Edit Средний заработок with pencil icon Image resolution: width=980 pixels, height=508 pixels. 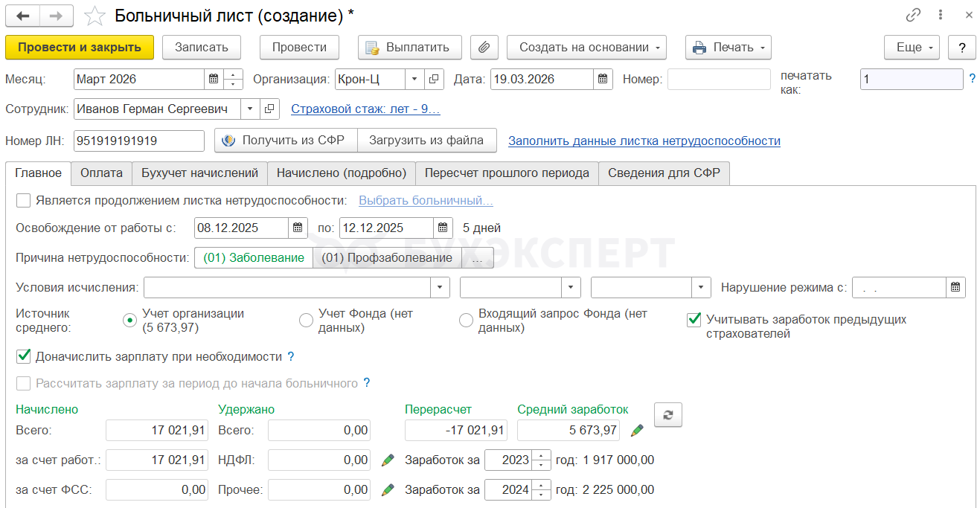click(x=637, y=430)
